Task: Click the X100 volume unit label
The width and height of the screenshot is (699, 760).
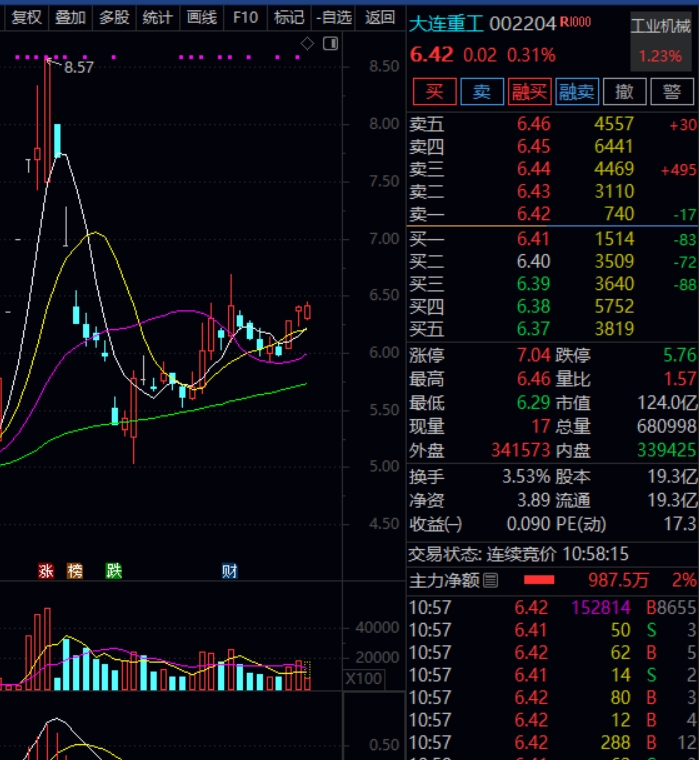Action: tap(364, 678)
